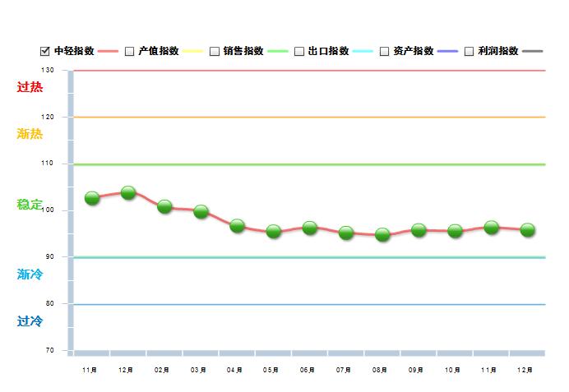Select the 09月 green data ball
This screenshot has width=569, height=392.
point(419,230)
